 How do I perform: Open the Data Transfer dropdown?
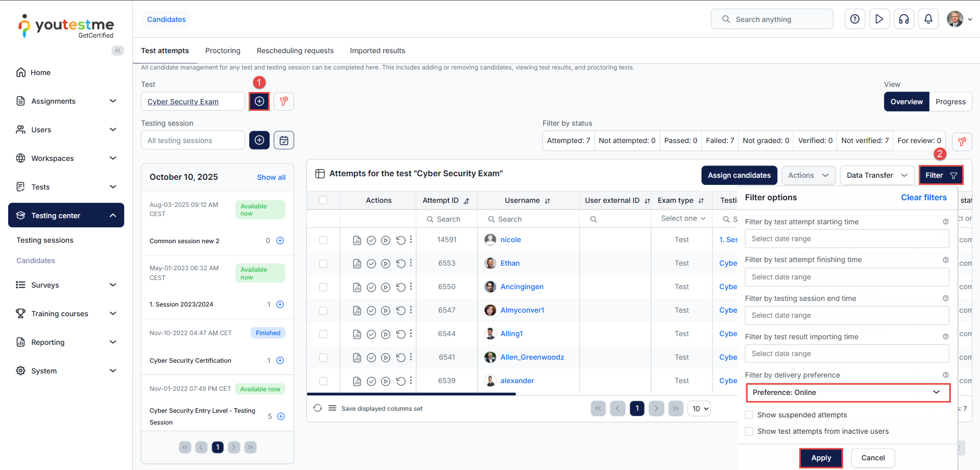[x=876, y=175]
